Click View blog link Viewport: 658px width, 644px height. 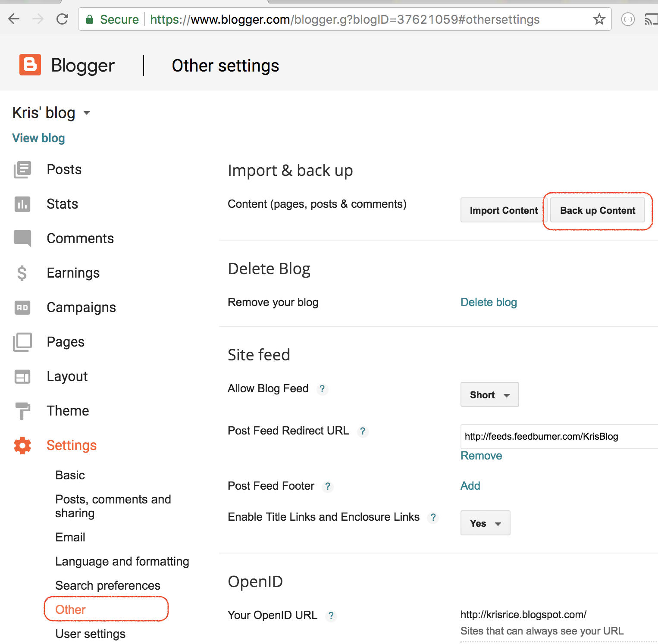point(38,138)
